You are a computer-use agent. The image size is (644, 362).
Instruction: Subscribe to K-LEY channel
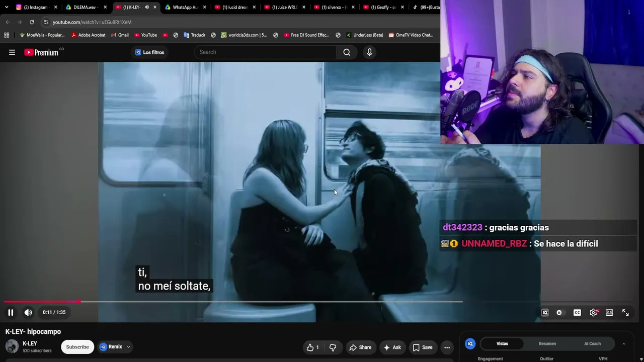click(77, 347)
